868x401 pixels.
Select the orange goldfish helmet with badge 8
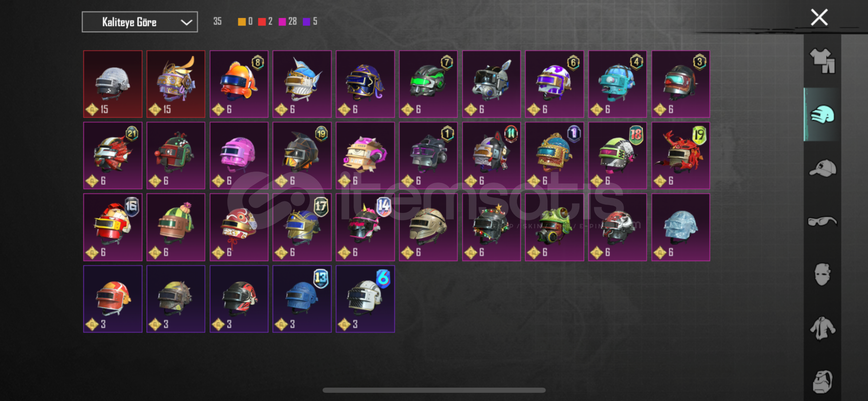(x=239, y=84)
